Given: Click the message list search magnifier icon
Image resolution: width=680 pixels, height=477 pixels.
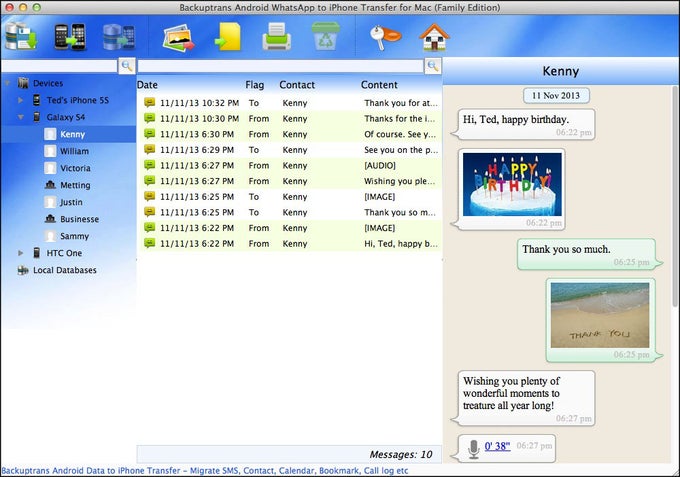Looking at the screenshot, I should 432,66.
